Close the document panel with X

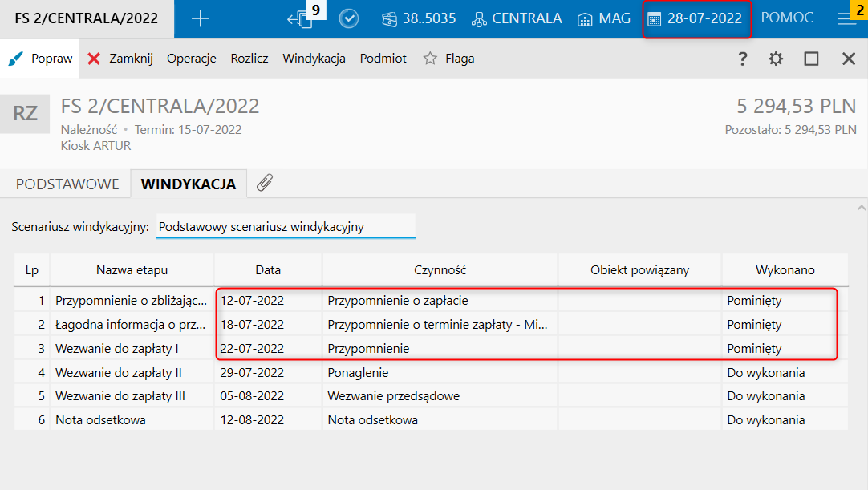coord(849,59)
